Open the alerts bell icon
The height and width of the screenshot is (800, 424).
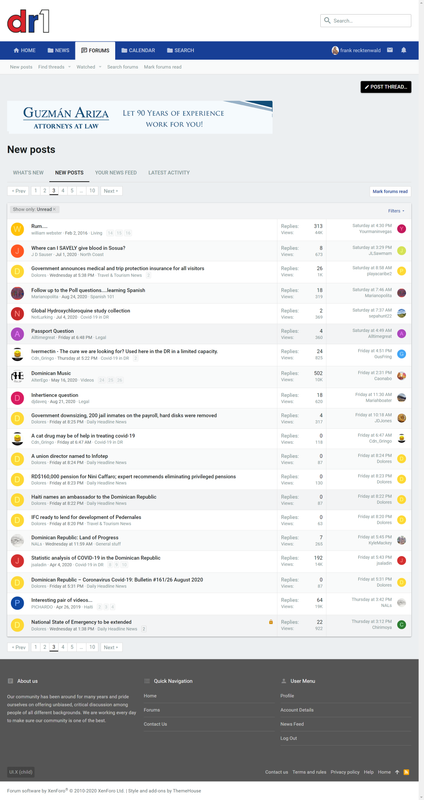[404, 50]
